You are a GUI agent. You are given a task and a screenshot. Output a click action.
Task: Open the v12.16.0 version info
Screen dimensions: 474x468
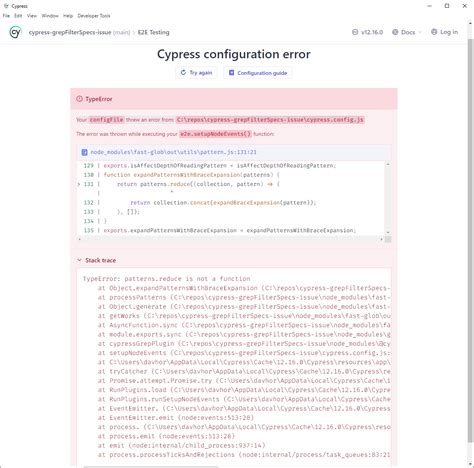pos(368,32)
